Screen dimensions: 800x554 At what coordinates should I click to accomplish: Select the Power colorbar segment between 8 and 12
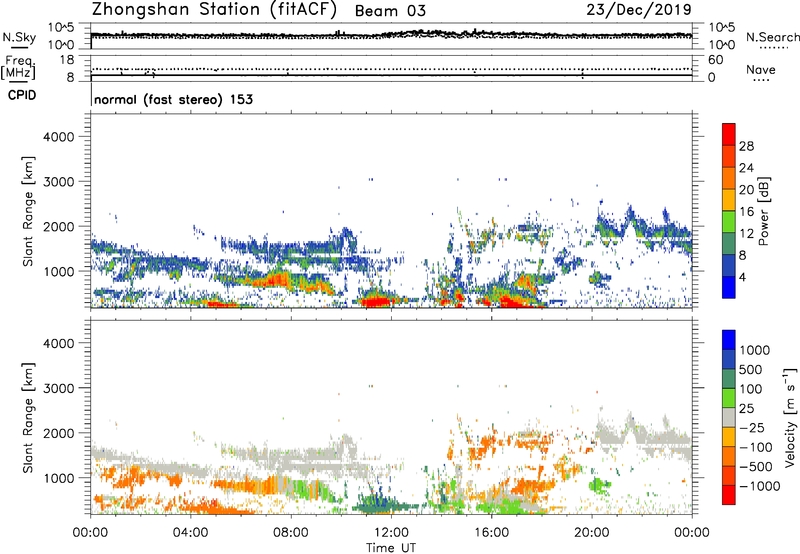click(x=729, y=244)
